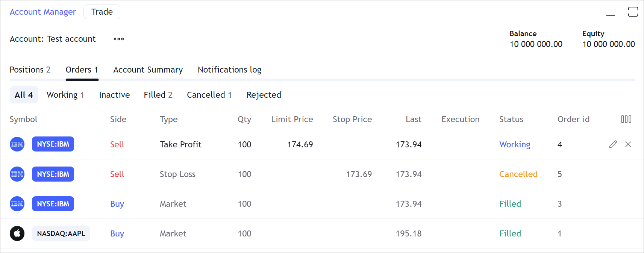Image resolution: width=644 pixels, height=253 pixels.
Task: Select the Cancelled orders filter
Action: (209, 95)
